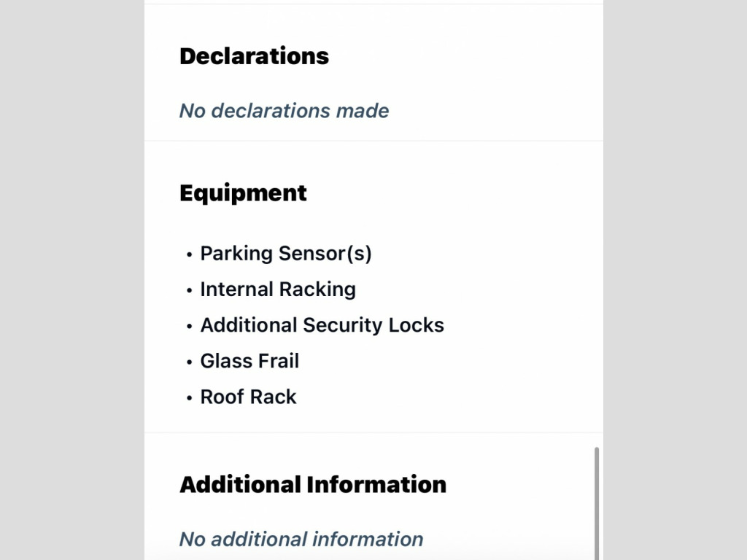Click the Glass Frail list entry

(x=249, y=361)
